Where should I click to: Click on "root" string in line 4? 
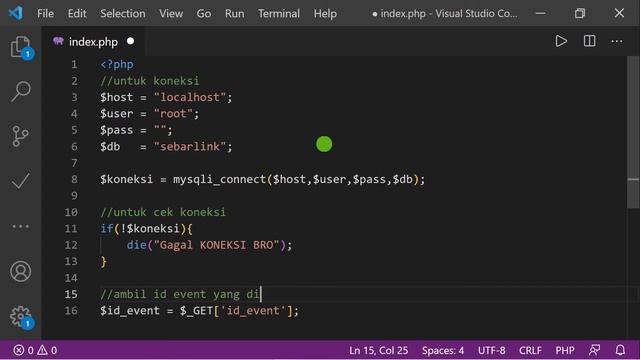173,113
